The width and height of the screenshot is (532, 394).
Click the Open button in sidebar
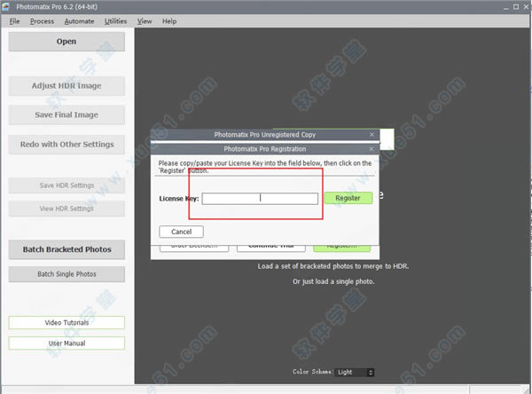click(x=66, y=42)
